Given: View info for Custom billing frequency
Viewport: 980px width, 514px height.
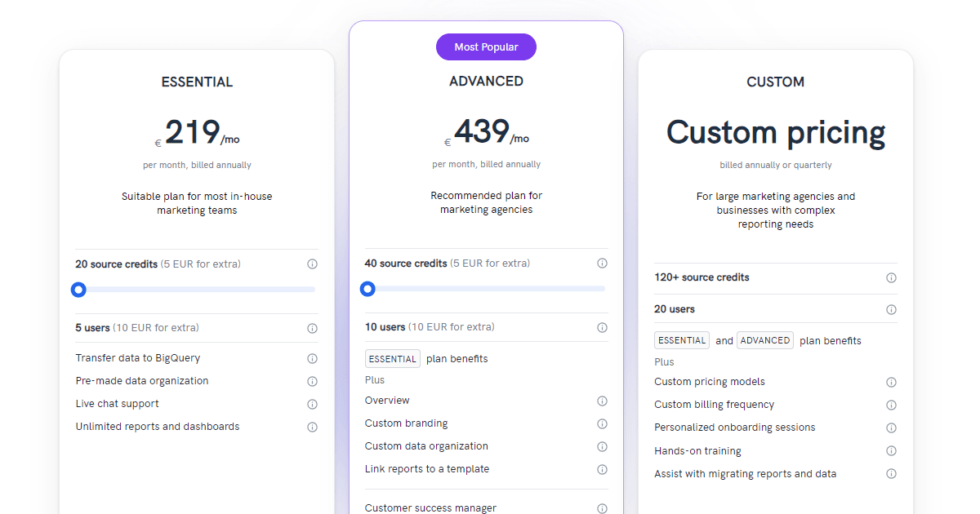Looking at the screenshot, I should click(x=891, y=405).
